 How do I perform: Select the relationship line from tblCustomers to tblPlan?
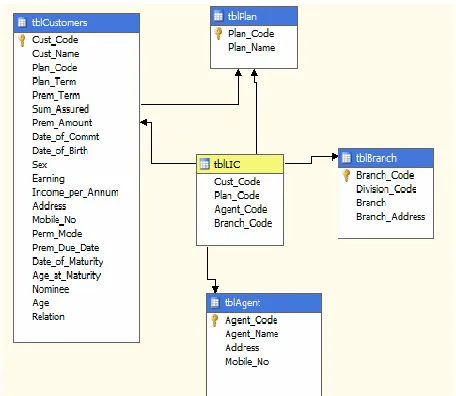(x=190, y=104)
